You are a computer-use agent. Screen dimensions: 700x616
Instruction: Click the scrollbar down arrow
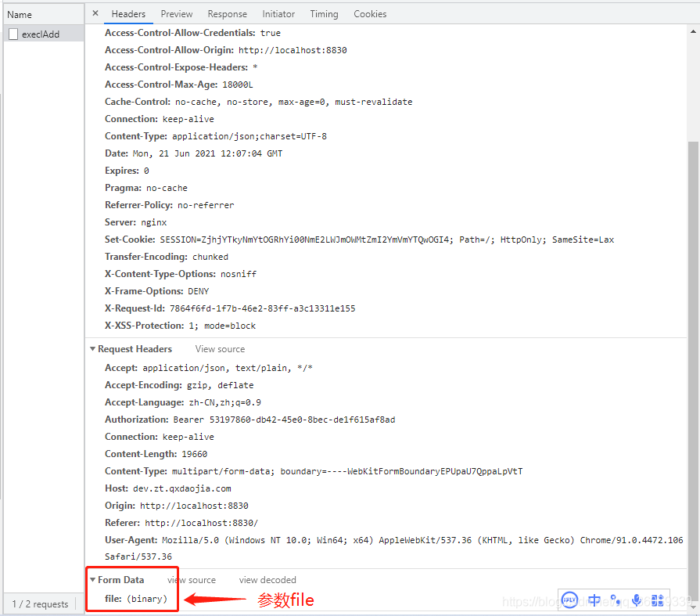[x=693, y=606]
